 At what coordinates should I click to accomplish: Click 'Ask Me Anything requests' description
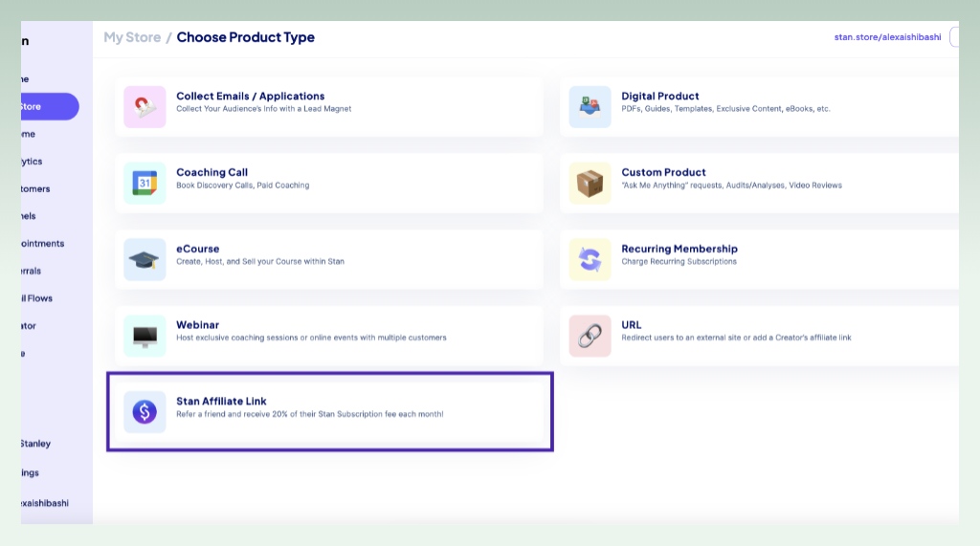click(x=731, y=186)
